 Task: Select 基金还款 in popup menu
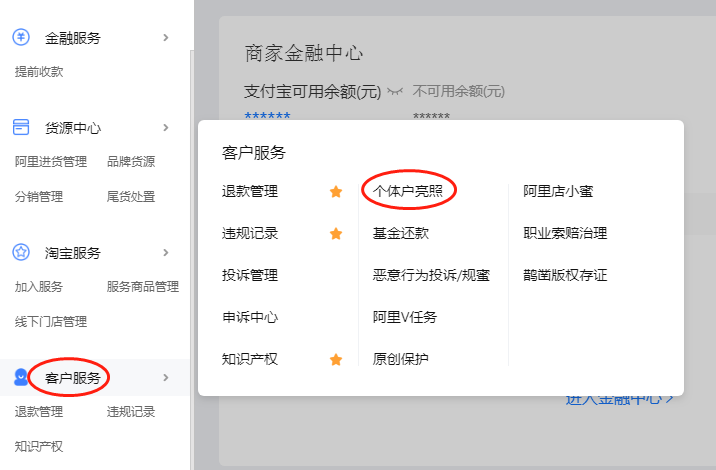point(401,233)
